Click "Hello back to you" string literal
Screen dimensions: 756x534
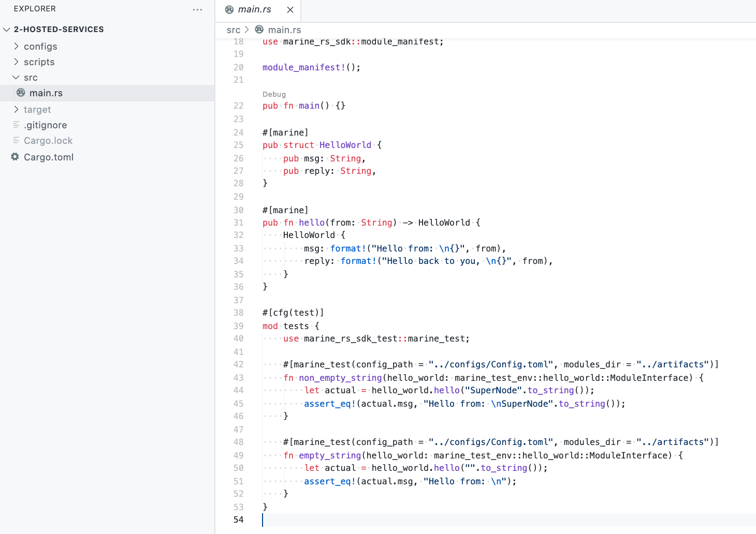coord(447,261)
